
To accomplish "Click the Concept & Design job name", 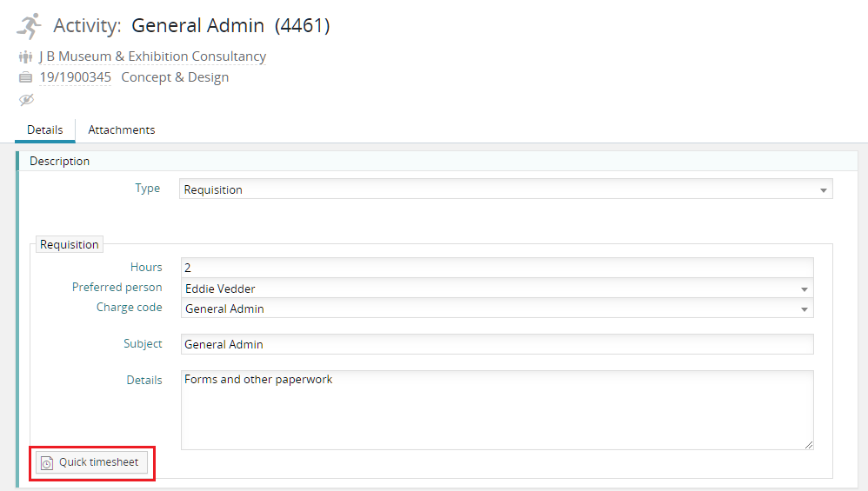I will pos(175,77).
